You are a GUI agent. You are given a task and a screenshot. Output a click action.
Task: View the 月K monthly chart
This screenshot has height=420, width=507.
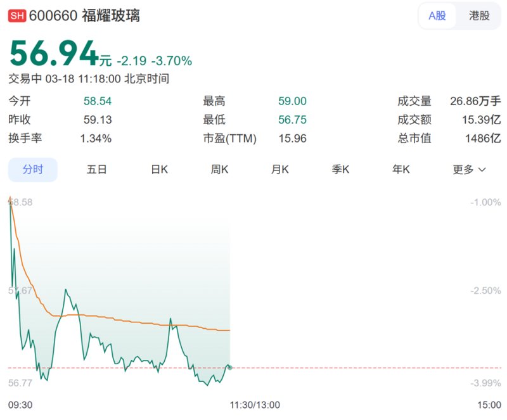tap(279, 169)
